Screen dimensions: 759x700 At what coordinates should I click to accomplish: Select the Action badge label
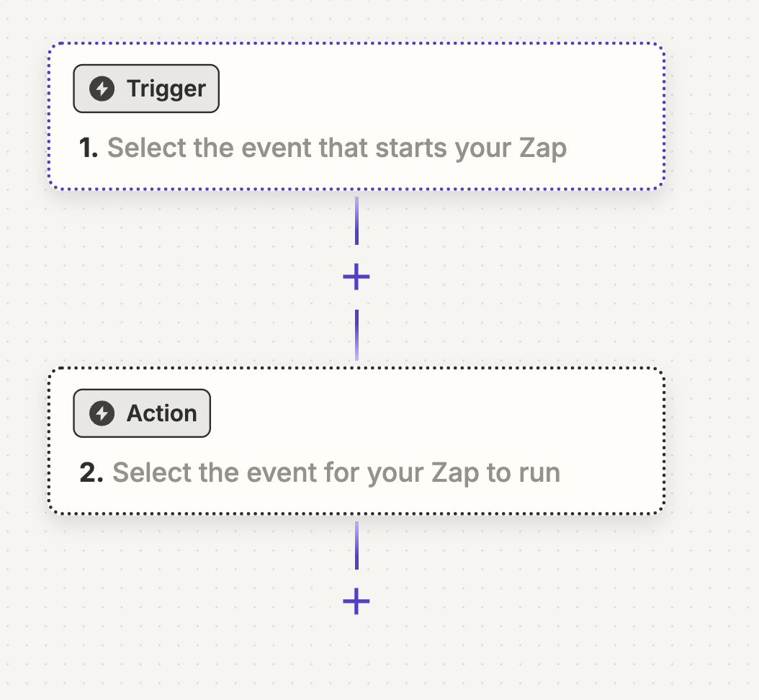(x=161, y=413)
